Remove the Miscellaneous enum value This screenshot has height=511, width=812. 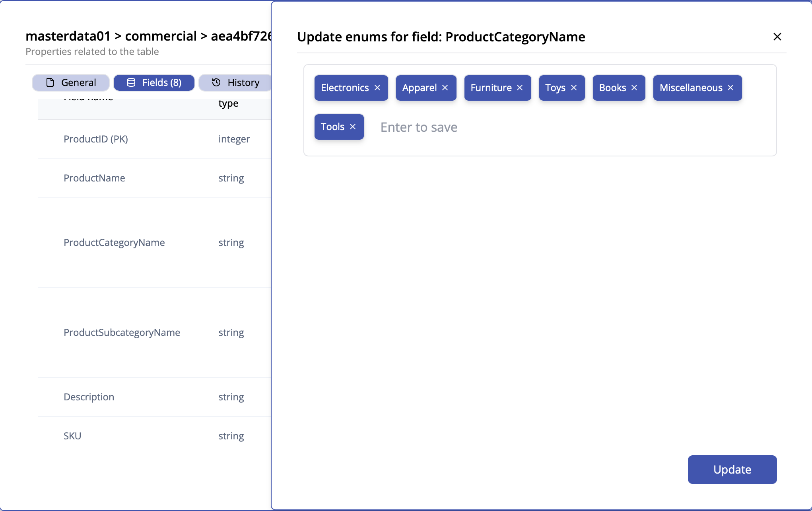click(x=730, y=88)
